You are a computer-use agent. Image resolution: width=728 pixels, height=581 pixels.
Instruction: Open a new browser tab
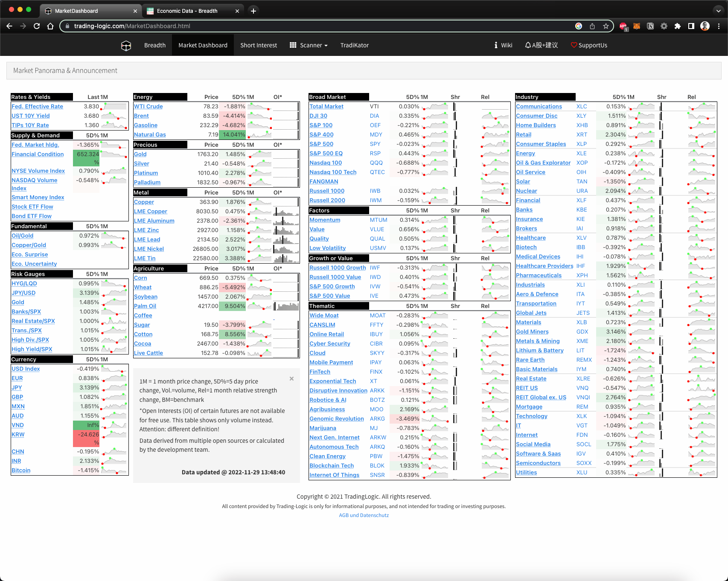253,11
